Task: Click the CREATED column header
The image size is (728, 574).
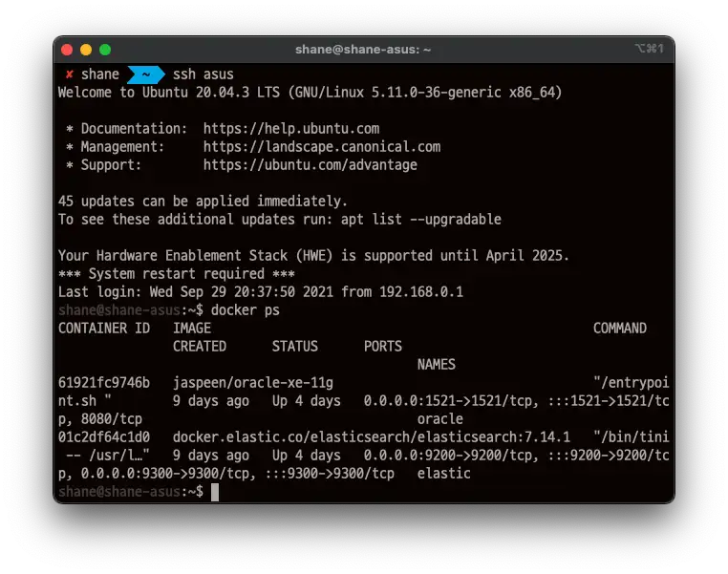Action: tap(200, 346)
